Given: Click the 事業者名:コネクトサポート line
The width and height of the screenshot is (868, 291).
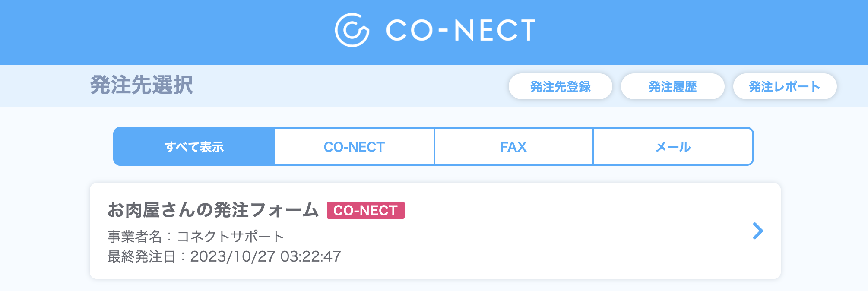Looking at the screenshot, I should pyautogui.click(x=195, y=236).
